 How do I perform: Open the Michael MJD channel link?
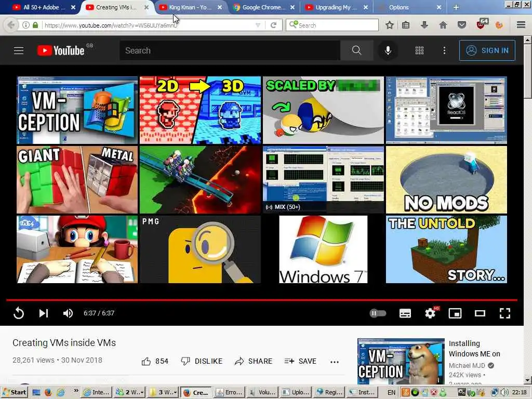click(467, 365)
